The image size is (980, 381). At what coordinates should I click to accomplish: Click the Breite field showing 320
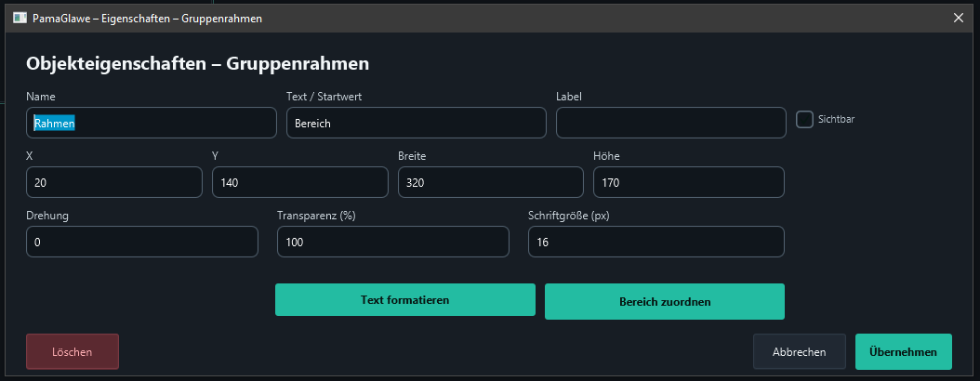491,182
